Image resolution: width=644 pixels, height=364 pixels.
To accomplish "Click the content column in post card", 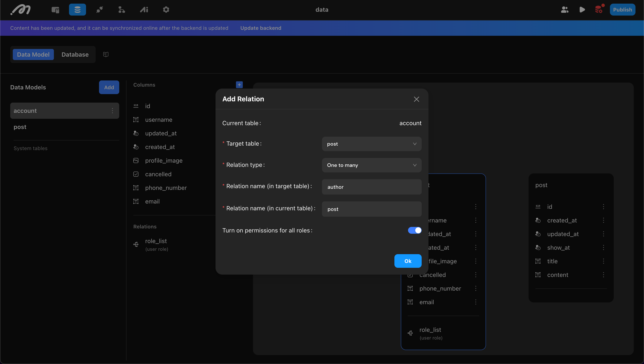I will coord(558,275).
